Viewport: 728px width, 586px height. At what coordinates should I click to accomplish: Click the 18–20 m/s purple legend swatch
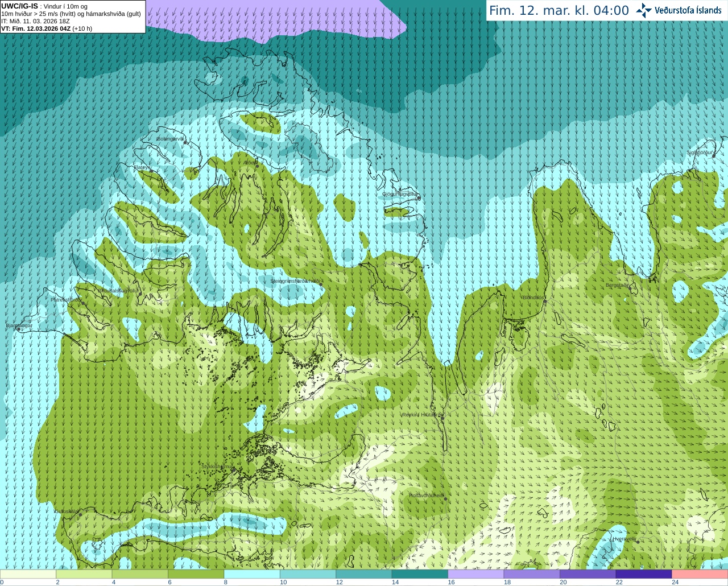coord(532,574)
